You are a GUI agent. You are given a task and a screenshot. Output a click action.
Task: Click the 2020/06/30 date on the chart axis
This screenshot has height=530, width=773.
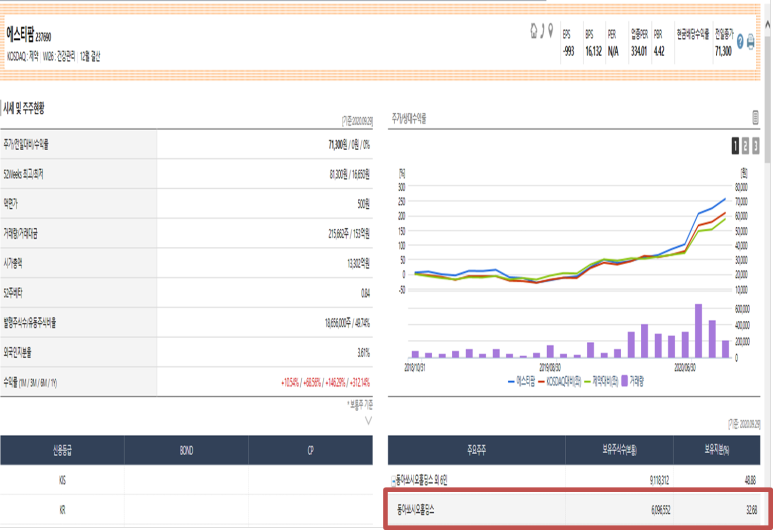tap(685, 368)
